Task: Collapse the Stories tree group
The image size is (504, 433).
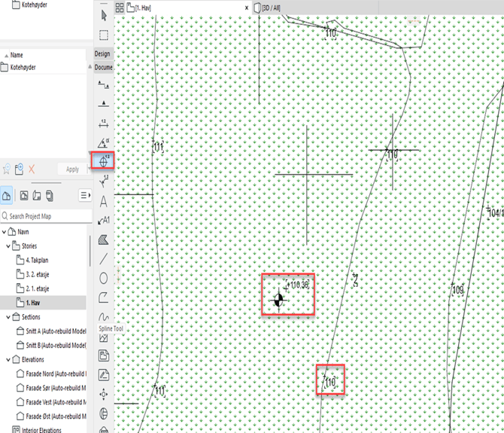Action: tap(8, 245)
